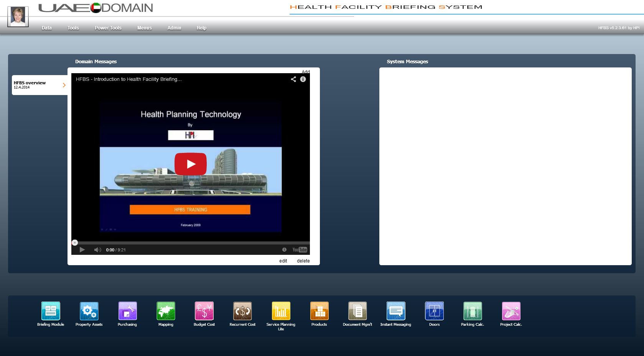
Task: Open Document Mgm't module
Action: 357,311
